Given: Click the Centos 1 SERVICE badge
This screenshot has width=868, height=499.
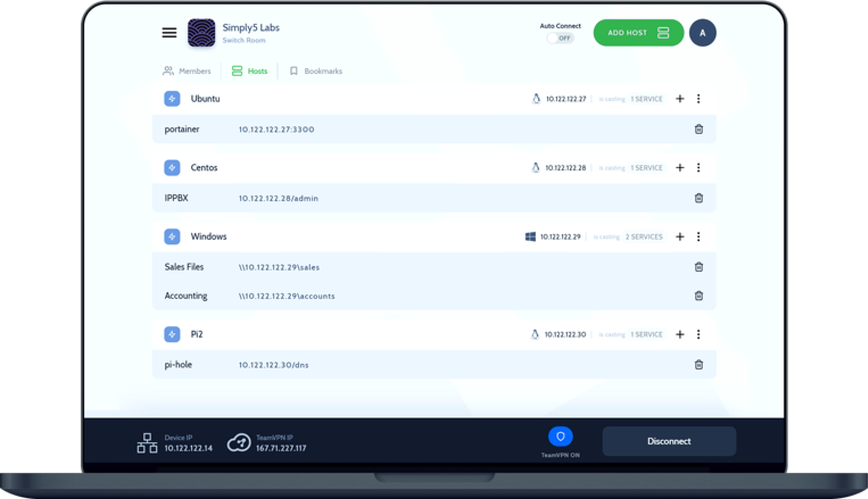Looking at the screenshot, I should point(646,168).
